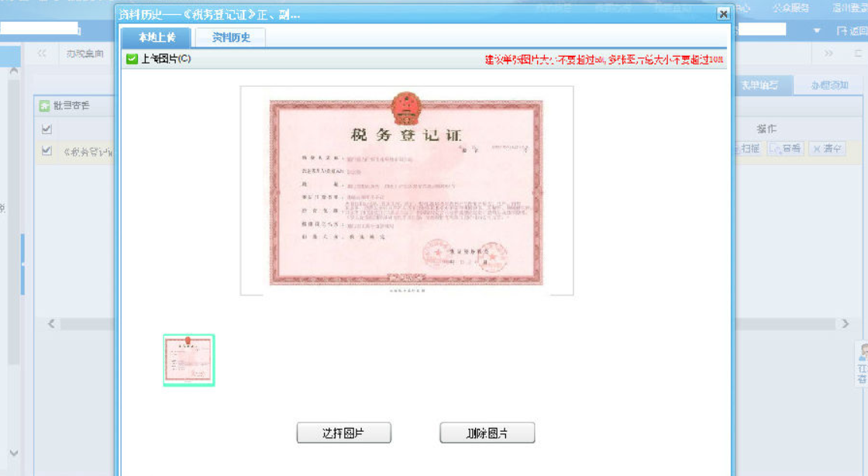The image size is (868, 476).
Task: Click the green check icon beside 上传图片(C)
Action: (x=132, y=57)
